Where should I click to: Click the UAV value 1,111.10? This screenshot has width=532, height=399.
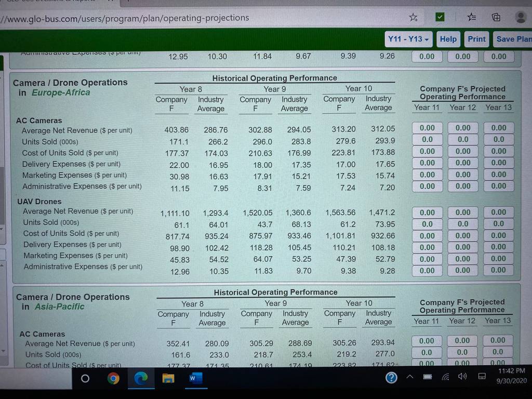pos(175,214)
